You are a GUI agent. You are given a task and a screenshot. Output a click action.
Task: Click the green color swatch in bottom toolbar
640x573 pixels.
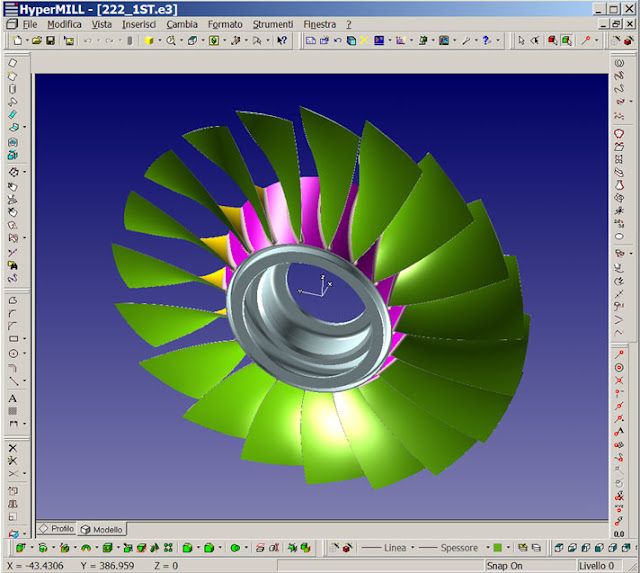[x=498, y=548]
